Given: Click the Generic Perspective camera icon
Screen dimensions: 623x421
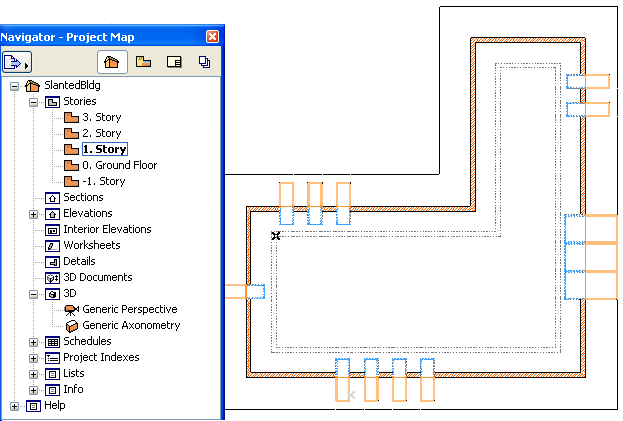Looking at the screenshot, I should click(71, 310).
